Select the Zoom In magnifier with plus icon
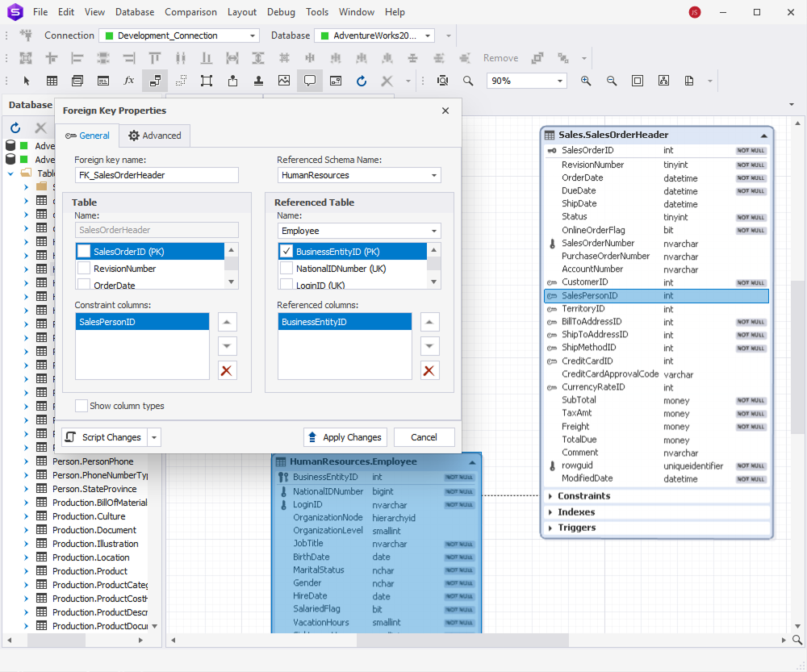Viewport: 807px width, 672px height. click(x=584, y=80)
